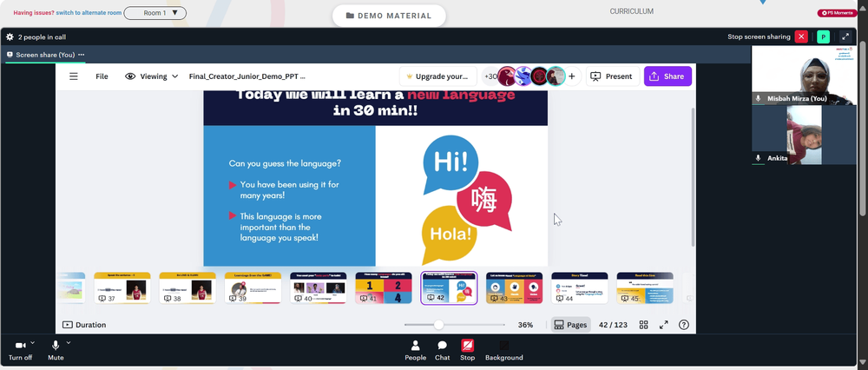Turn off the camera
Viewport: 868px width, 370px height.
(21, 350)
